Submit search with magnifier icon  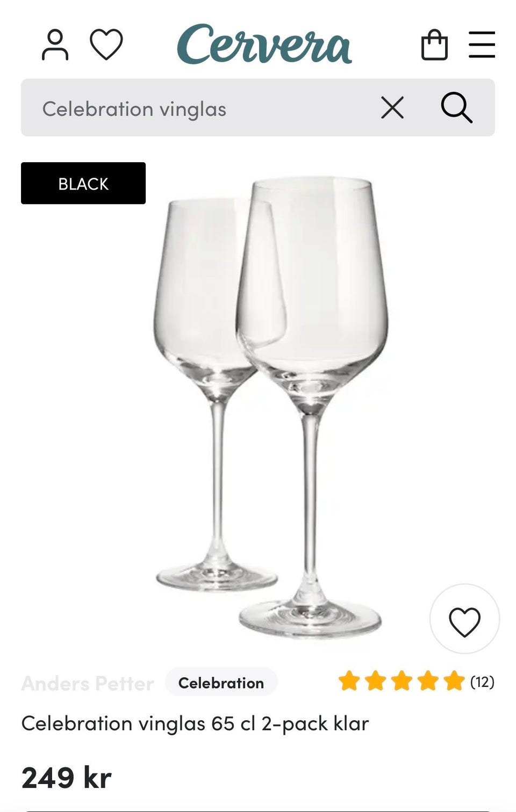point(457,108)
